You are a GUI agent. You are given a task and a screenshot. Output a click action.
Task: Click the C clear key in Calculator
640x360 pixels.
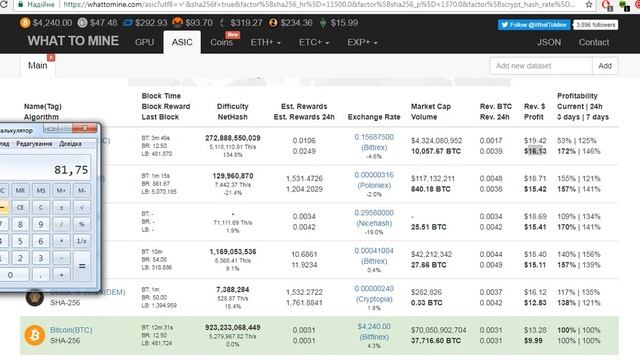41,207
